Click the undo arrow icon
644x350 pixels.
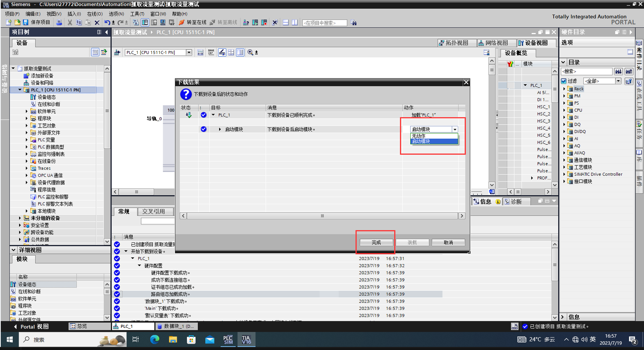click(x=107, y=23)
